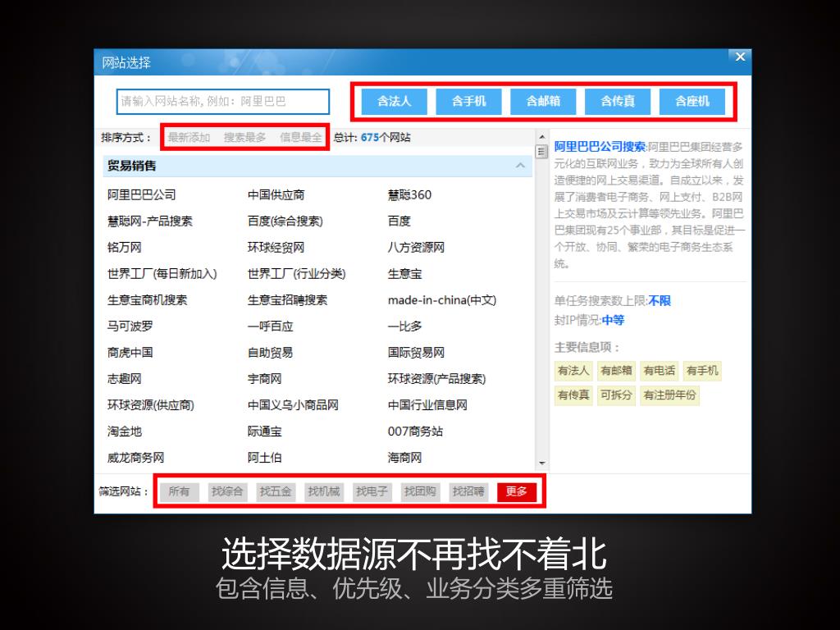Click the 有注册年份 info tag

coord(669,395)
